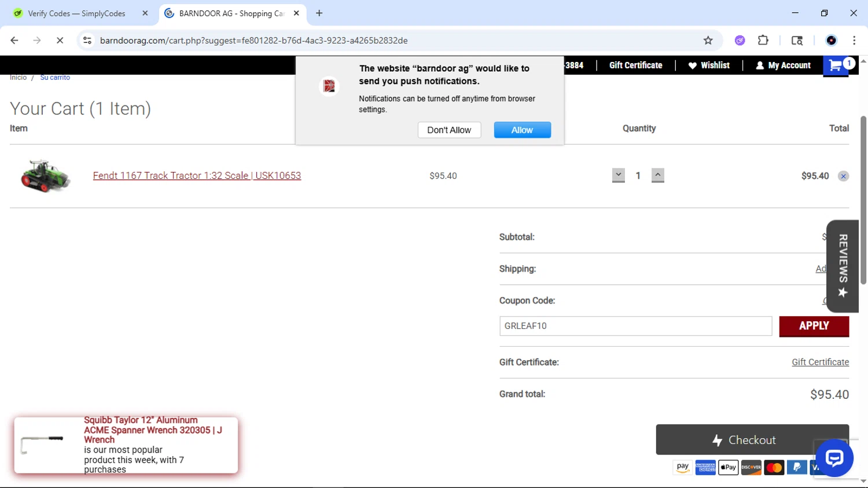Apply the coupon code
The height and width of the screenshot is (488, 868).
click(814, 326)
